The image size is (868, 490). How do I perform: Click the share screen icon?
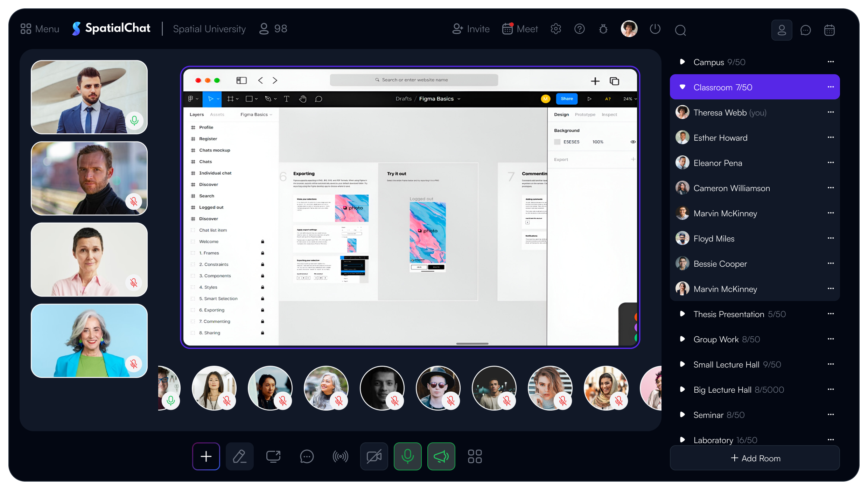click(x=273, y=456)
